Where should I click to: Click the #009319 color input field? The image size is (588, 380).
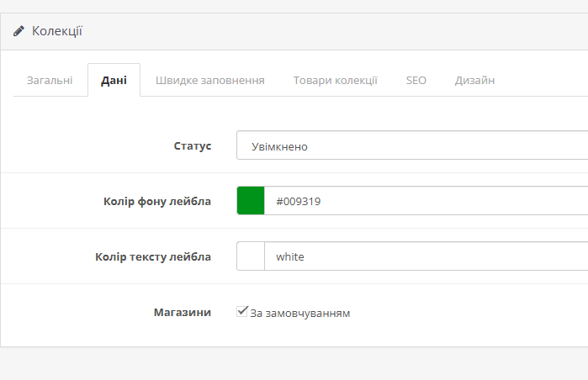[x=426, y=200]
